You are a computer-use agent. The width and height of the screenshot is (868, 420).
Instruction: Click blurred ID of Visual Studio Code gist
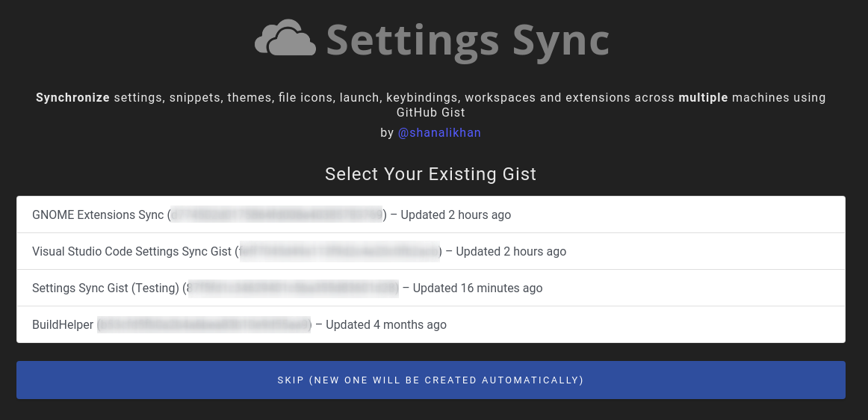[x=339, y=252]
